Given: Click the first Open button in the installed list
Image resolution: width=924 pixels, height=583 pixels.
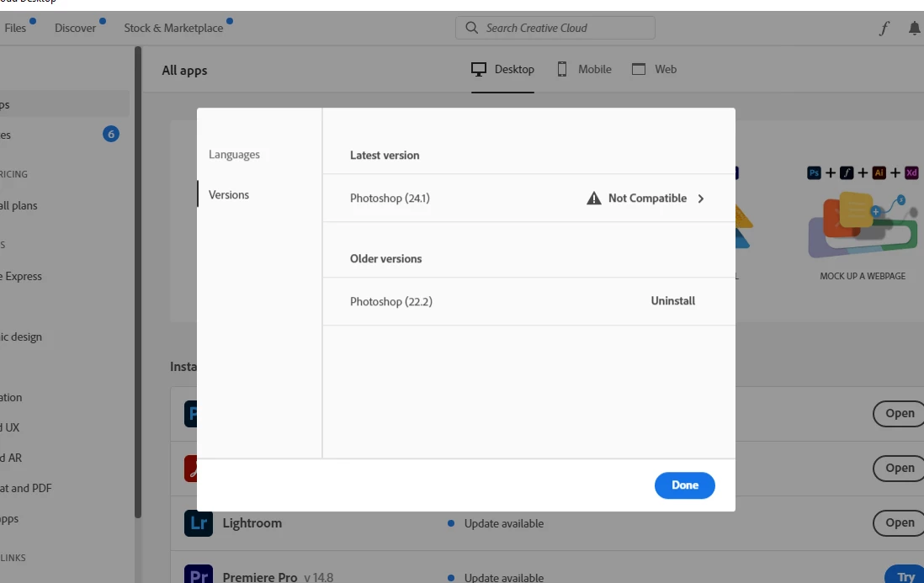Looking at the screenshot, I should (899, 413).
